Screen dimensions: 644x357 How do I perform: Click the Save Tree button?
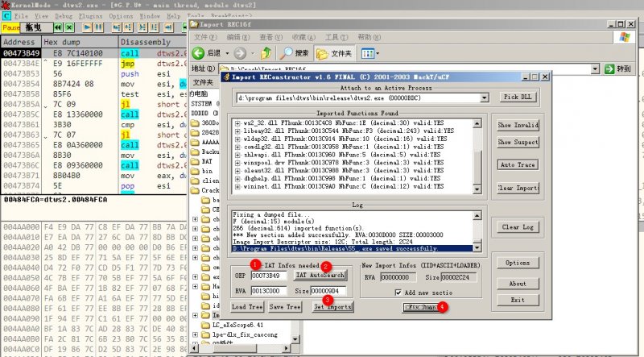285,307
